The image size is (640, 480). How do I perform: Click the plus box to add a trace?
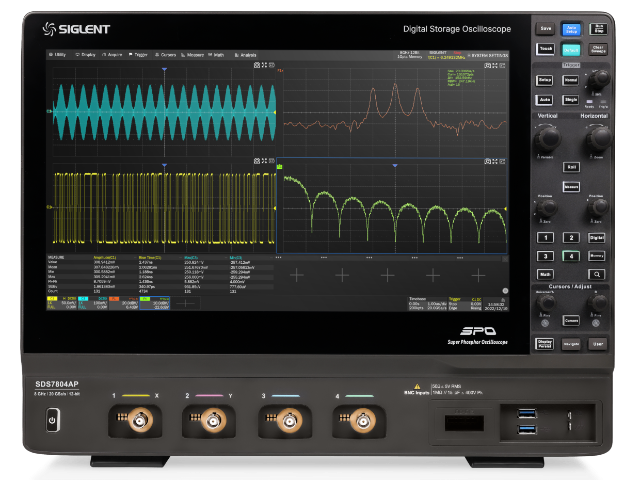click(x=186, y=303)
